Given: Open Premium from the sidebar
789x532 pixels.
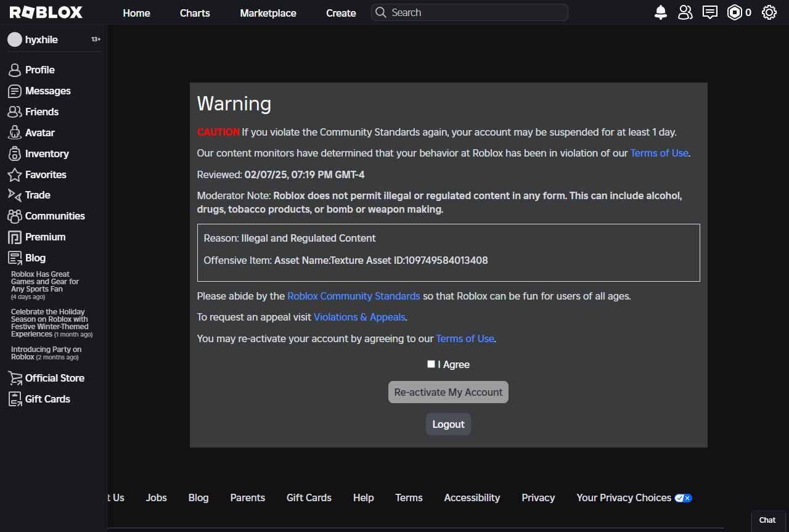Looking at the screenshot, I should tap(14, 237).
